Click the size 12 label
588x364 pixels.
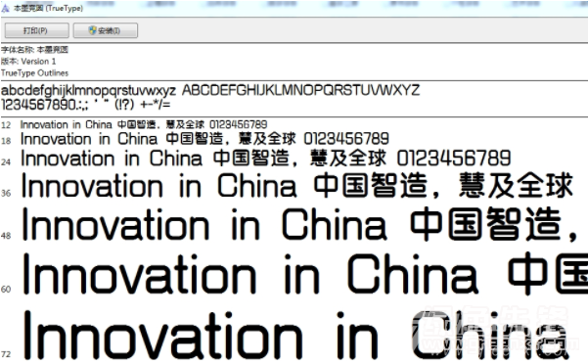click(x=6, y=125)
